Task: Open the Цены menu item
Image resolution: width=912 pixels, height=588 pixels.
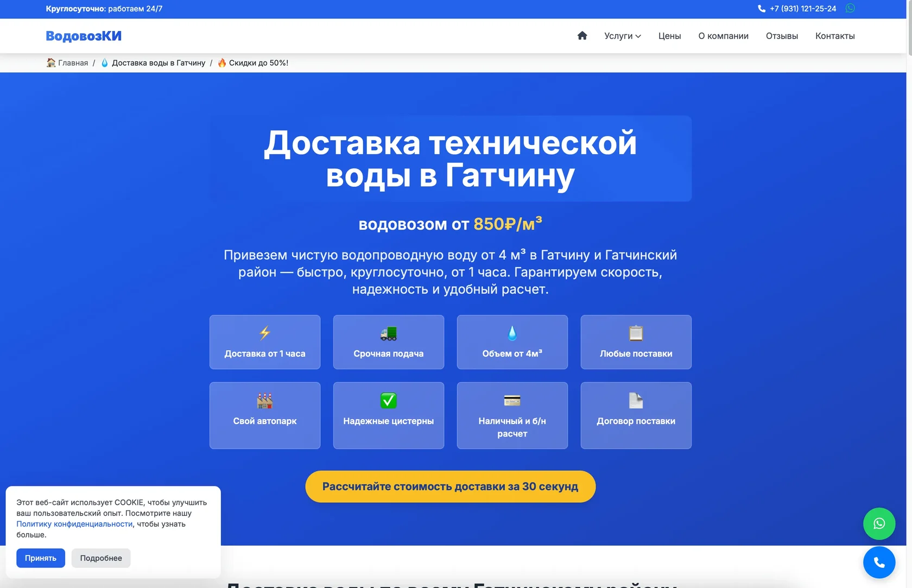Action: pos(669,35)
